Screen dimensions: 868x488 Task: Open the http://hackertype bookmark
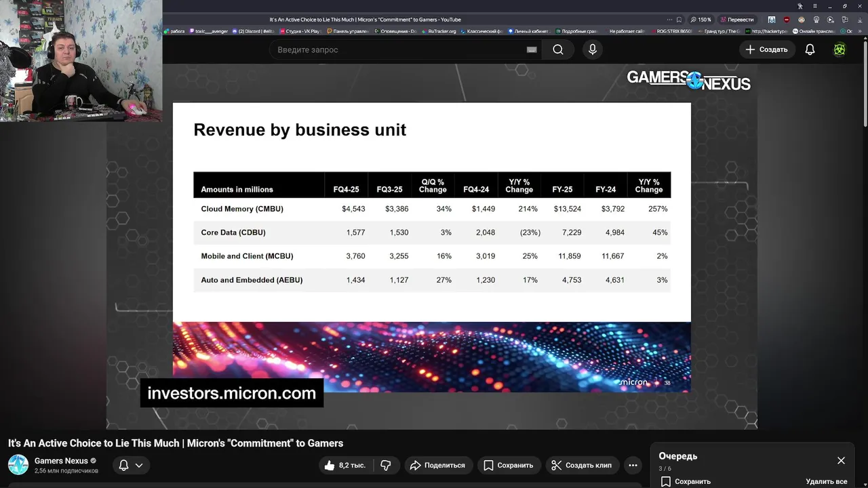click(767, 31)
